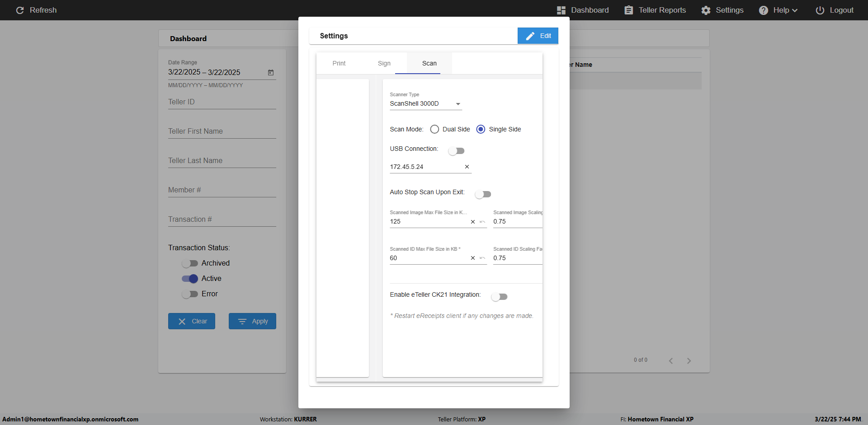Click the Clear filters button
This screenshot has width=868, height=425.
192,321
